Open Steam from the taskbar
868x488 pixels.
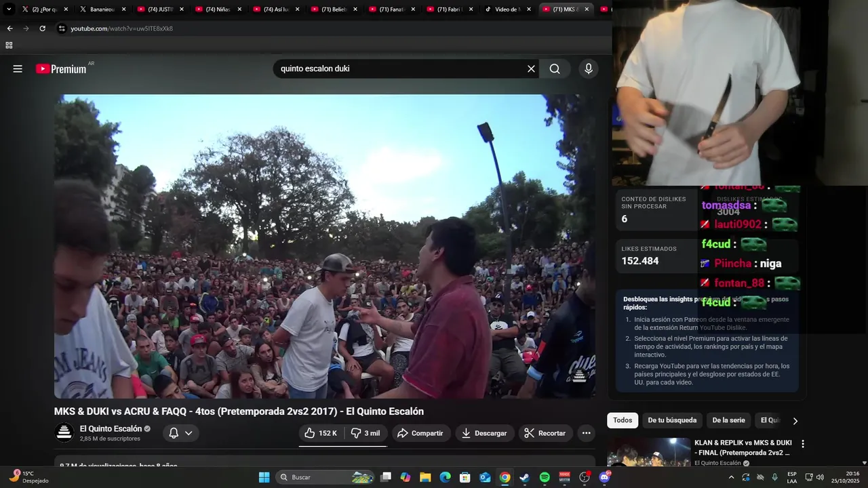click(524, 477)
